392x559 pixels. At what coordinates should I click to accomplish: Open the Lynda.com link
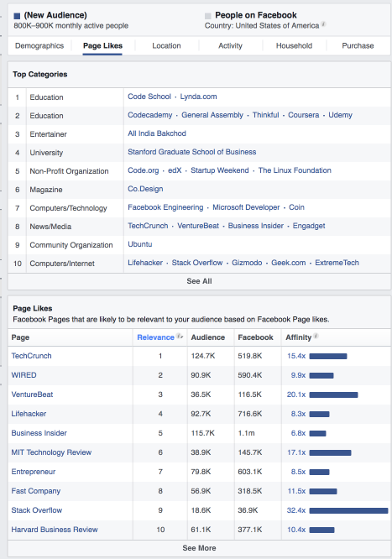click(x=198, y=97)
